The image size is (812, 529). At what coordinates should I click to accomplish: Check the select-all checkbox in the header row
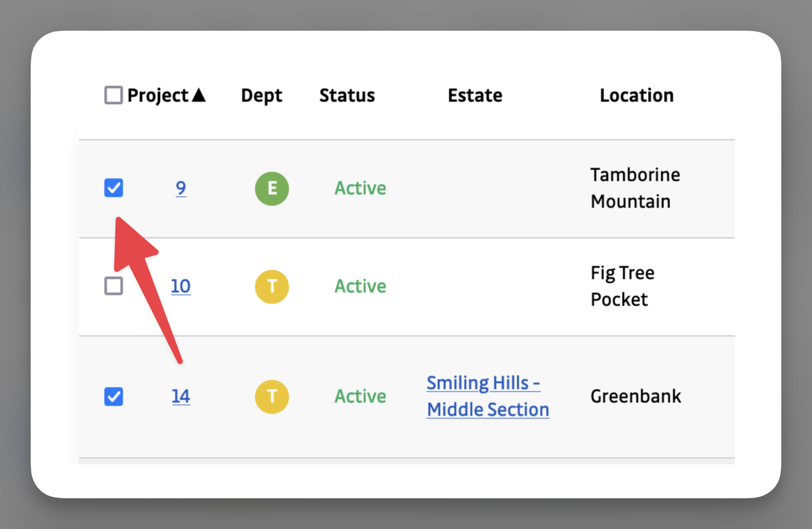pos(112,95)
